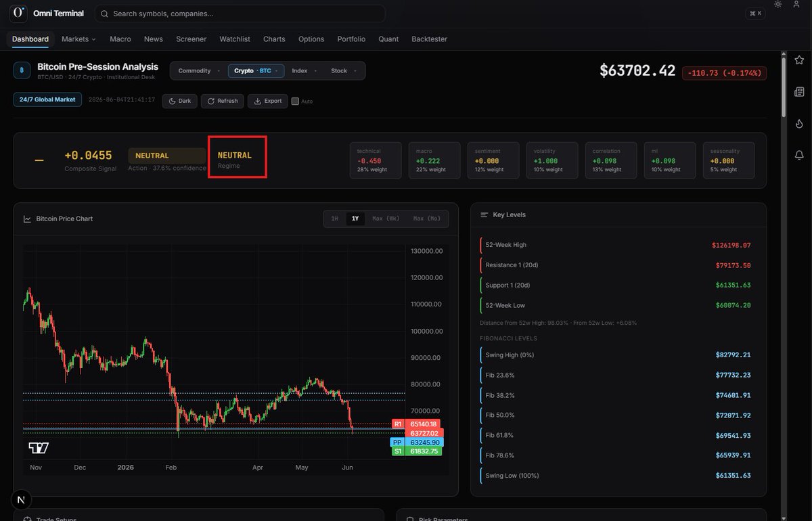This screenshot has height=521, width=812.
Task: Open the Commodity asset dropdown
Action: tap(199, 70)
